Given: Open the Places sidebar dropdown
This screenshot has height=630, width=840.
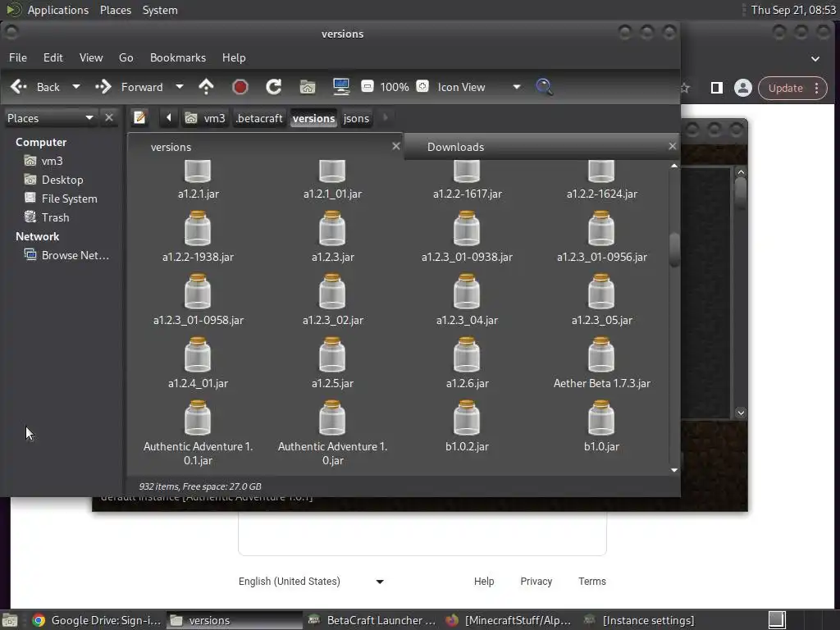Looking at the screenshot, I should (50, 118).
